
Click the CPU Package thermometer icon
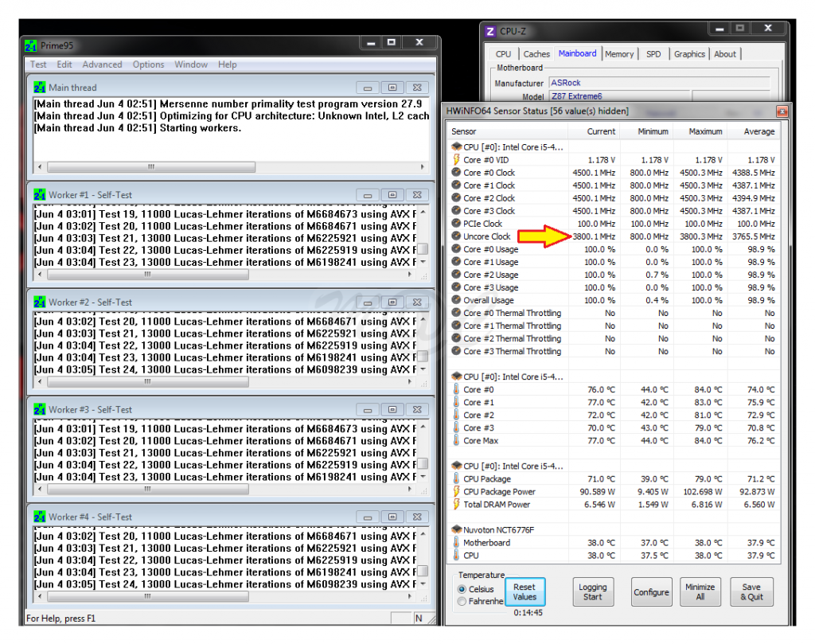456,479
